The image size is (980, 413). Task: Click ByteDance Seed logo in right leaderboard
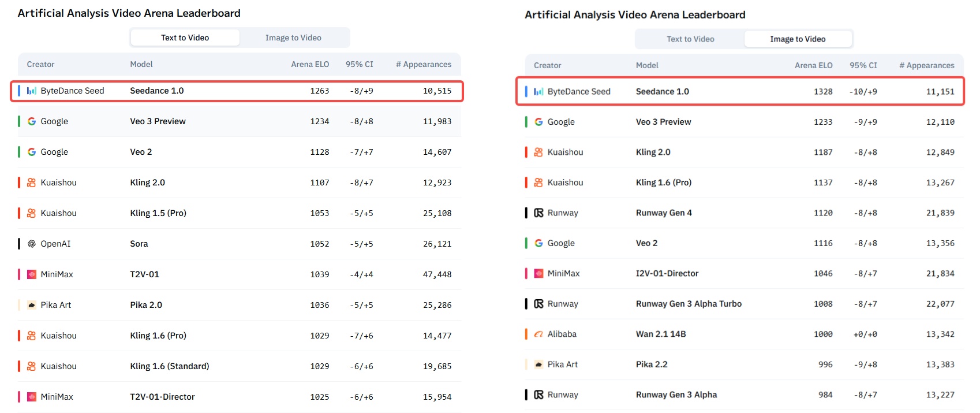pos(538,91)
